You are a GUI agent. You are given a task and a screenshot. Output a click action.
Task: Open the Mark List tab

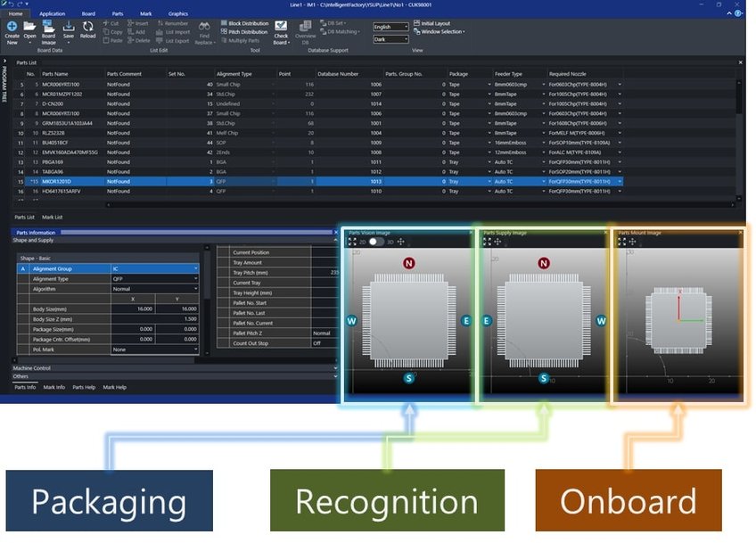pos(52,217)
